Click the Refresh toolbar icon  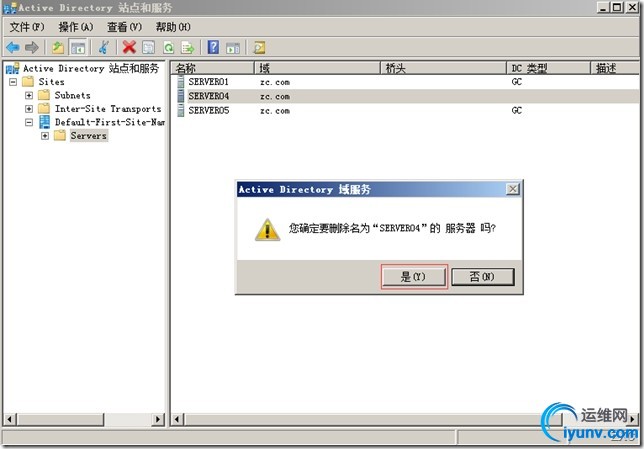coord(168,48)
